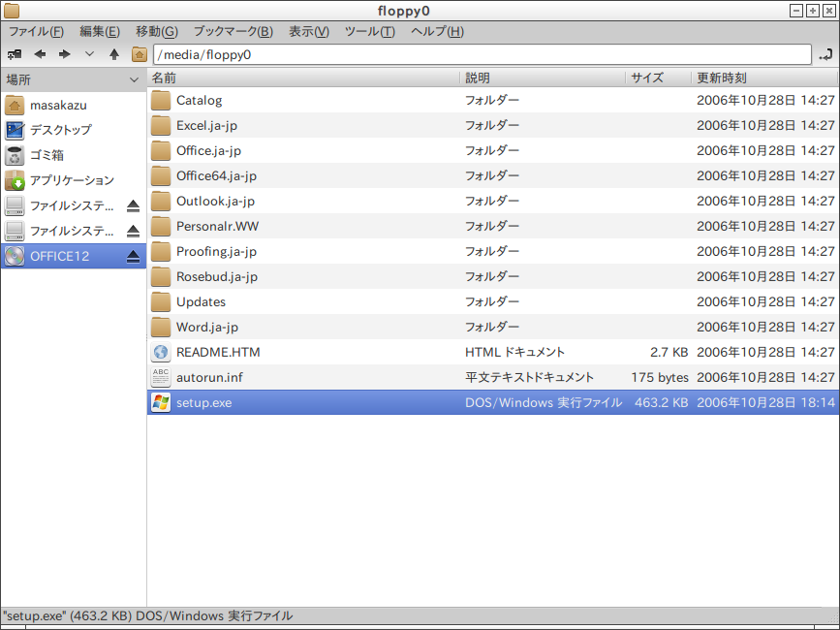Select the Office64.ja-jp folder icon

[x=161, y=175]
